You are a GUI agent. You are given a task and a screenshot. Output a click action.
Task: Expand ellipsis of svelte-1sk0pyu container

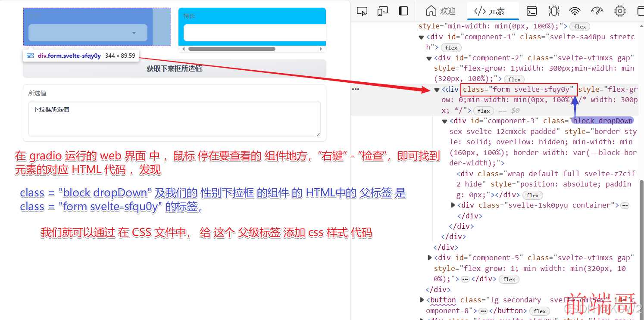click(x=625, y=205)
